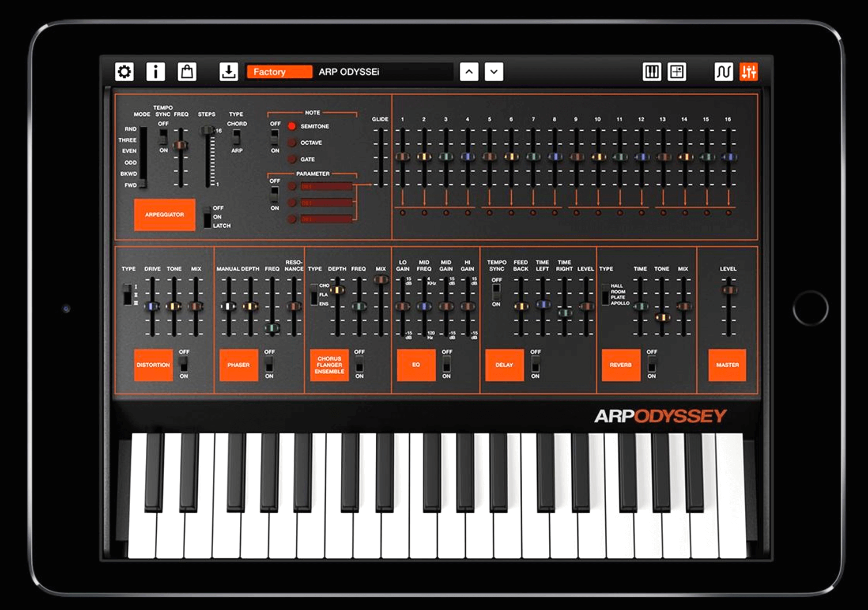Open the Factory preset bank selector

coord(279,72)
